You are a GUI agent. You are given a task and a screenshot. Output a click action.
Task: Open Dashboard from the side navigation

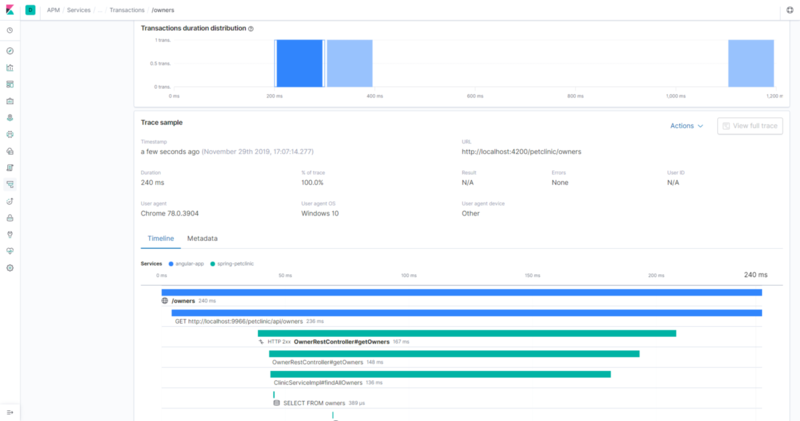point(10,84)
